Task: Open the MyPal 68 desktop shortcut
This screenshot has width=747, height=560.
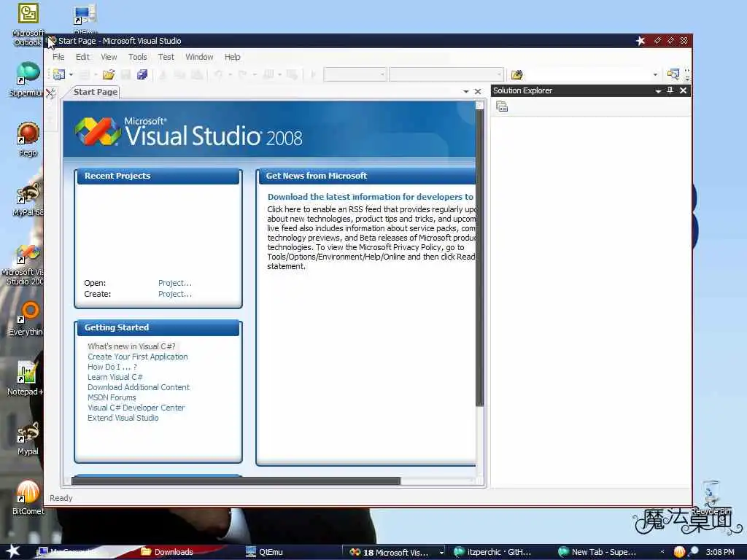Action: point(28,200)
